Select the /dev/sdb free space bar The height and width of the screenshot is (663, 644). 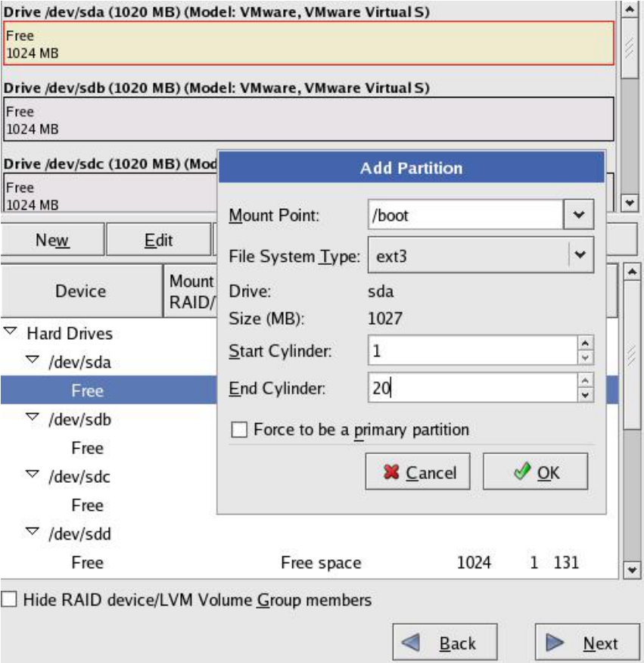pyautogui.click(x=309, y=120)
